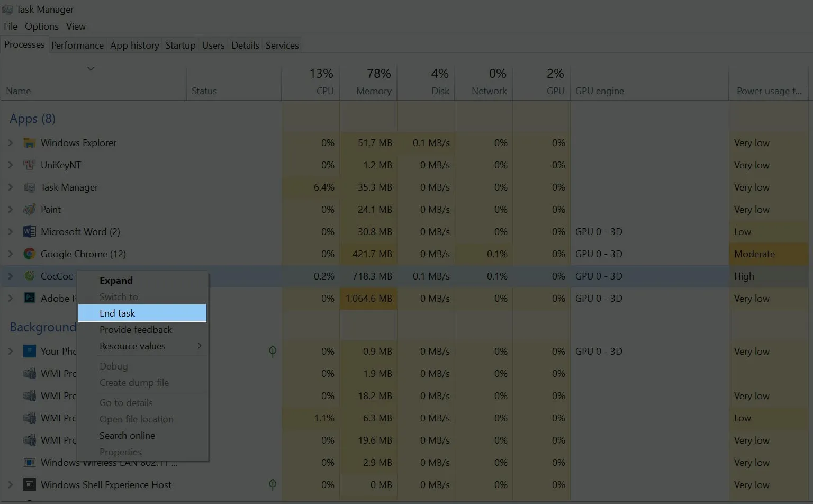Click the 718.3 MB memory cell
The width and height of the screenshot is (813, 504).
coord(368,276)
